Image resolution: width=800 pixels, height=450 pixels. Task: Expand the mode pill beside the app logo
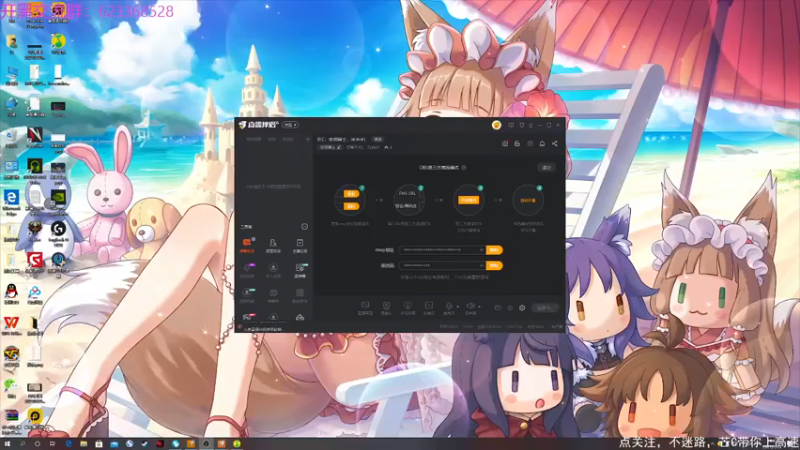pos(290,125)
